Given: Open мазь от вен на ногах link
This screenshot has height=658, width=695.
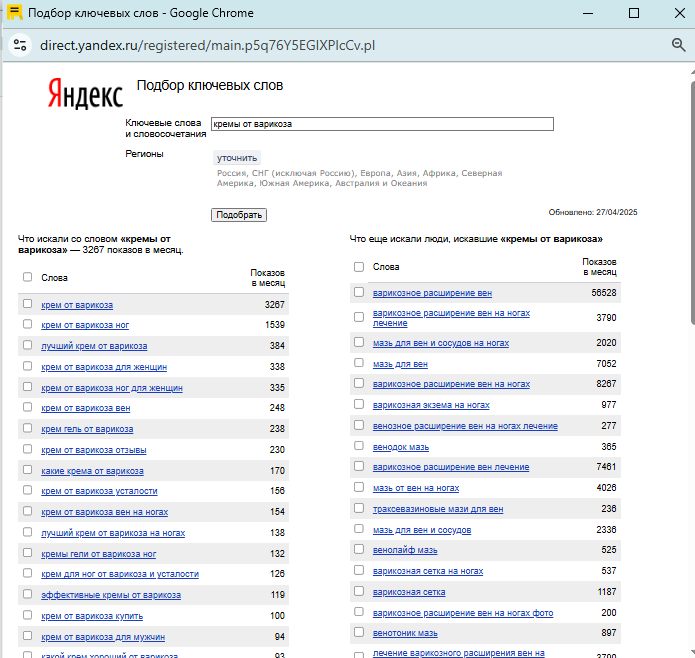Looking at the screenshot, I should [x=416, y=488].
